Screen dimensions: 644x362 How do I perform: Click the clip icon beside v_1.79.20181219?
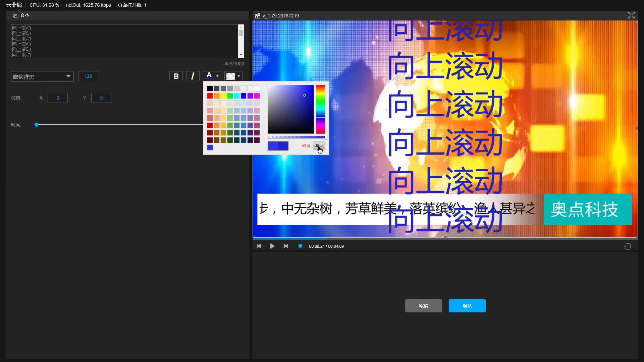258,16
